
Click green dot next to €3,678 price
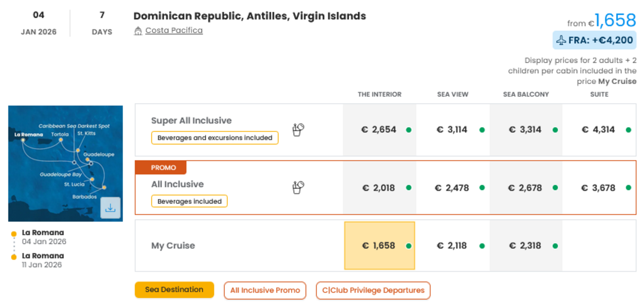pos(628,188)
